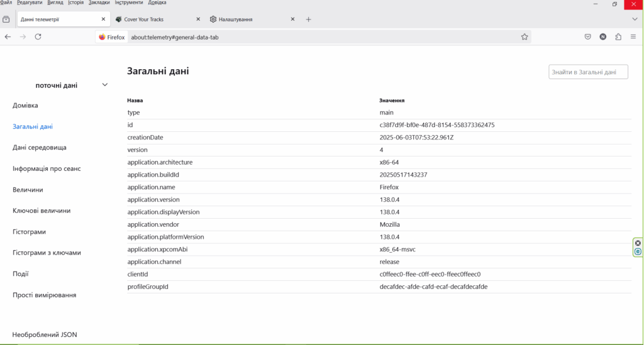Open Гістограми section
This screenshot has height=345, width=644.
tap(29, 232)
